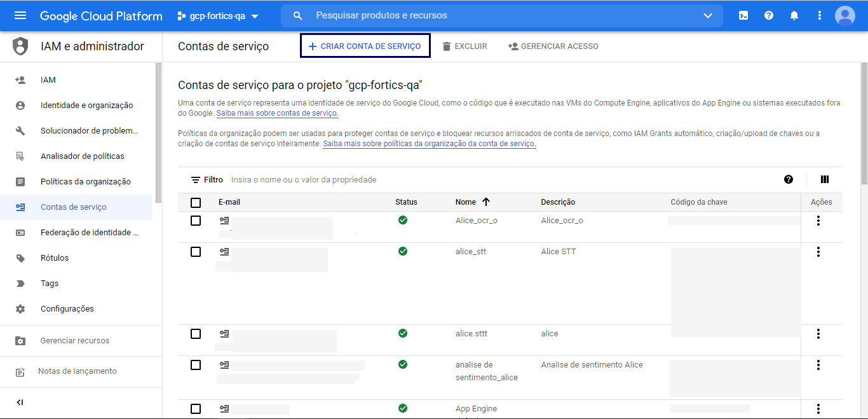This screenshot has height=419, width=868.
Task: Click the Políticas da organização icon
Action: pos(20,182)
